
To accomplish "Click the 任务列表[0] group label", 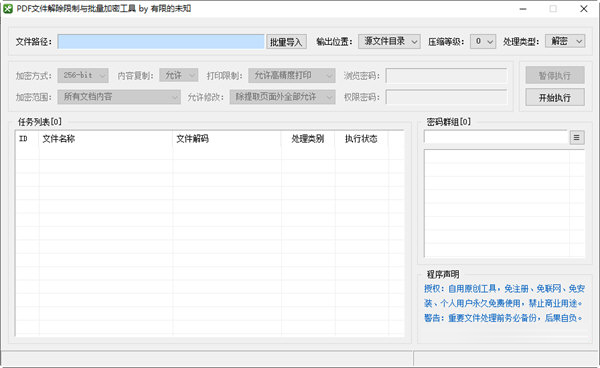I will click(40, 122).
